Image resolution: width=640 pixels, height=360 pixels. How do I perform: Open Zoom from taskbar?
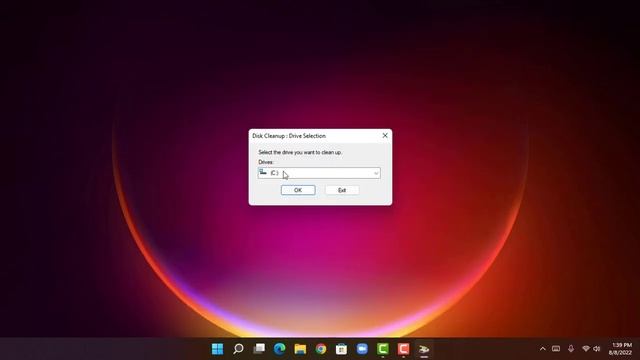(362, 349)
